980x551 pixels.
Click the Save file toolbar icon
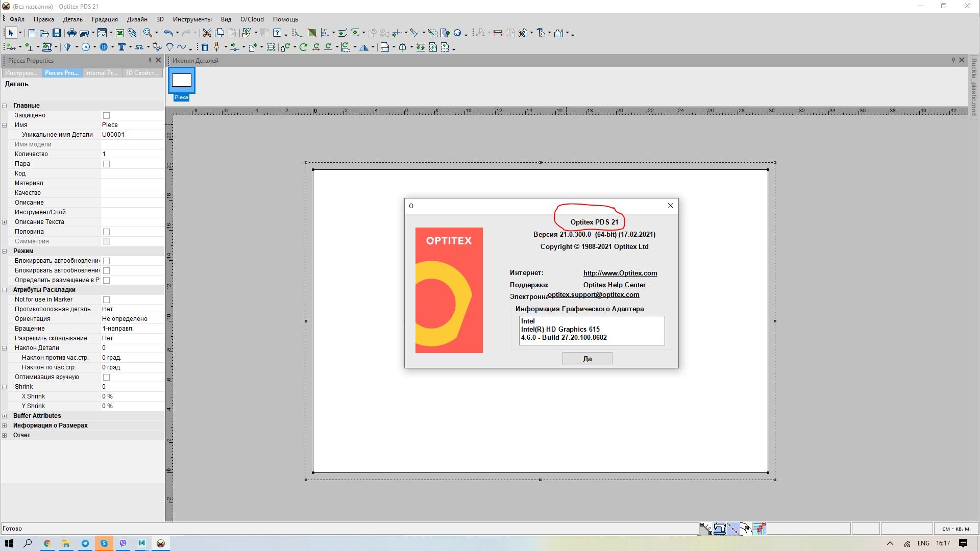point(57,33)
